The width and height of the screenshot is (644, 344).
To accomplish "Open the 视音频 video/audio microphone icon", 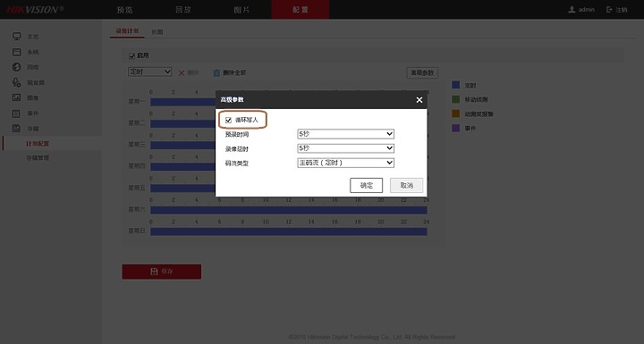I will (16, 82).
